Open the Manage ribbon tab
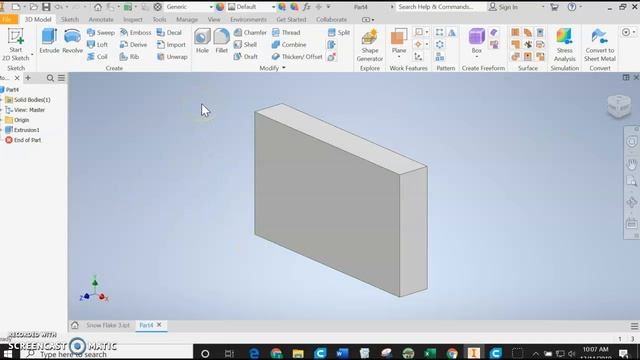Image resolution: width=640 pixels, height=360 pixels. pos(187,20)
